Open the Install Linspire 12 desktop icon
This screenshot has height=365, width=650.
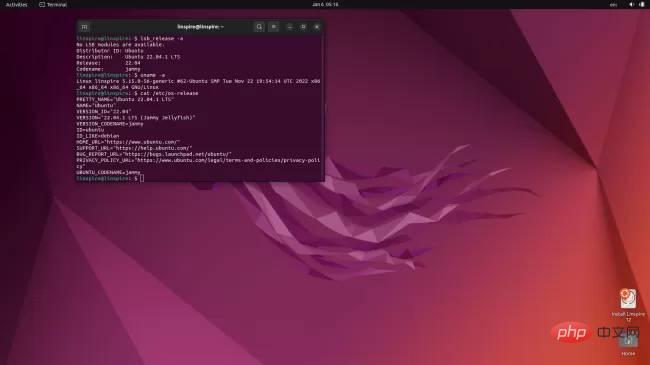[x=628, y=305]
